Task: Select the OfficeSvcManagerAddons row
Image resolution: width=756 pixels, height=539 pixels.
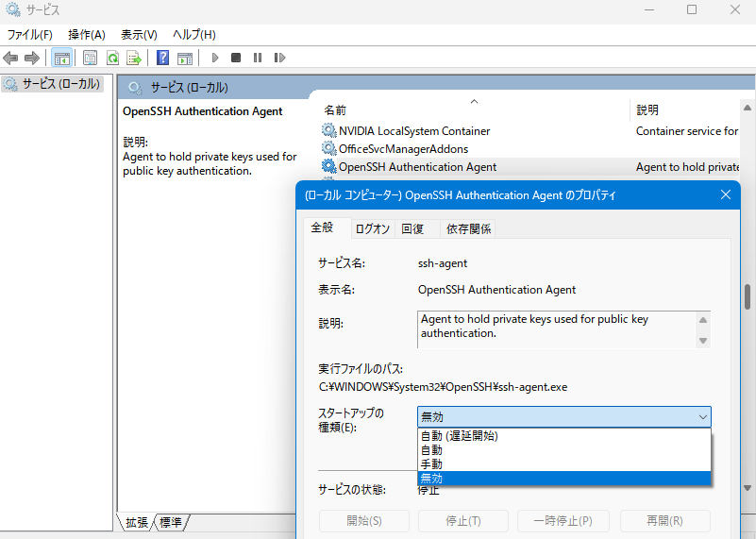Action: click(x=529, y=148)
